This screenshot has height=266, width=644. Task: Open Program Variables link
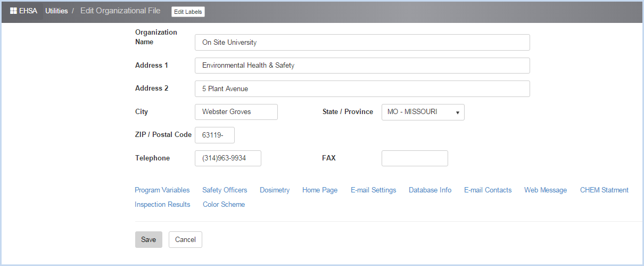162,190
